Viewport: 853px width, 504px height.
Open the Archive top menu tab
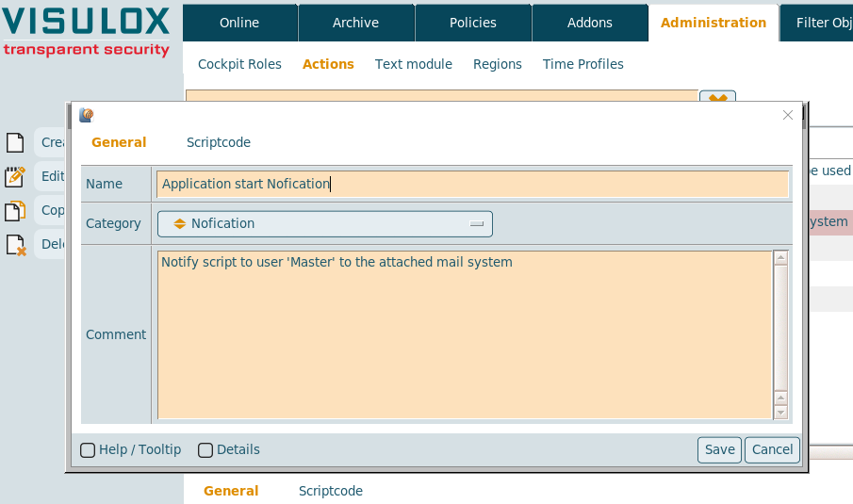[356, 23]
